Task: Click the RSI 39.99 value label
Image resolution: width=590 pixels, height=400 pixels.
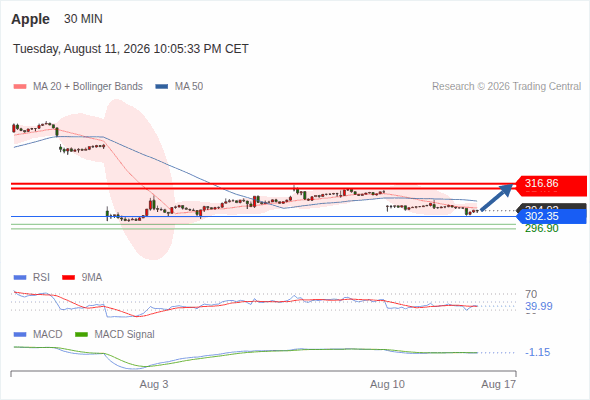Action: (539, 306)
